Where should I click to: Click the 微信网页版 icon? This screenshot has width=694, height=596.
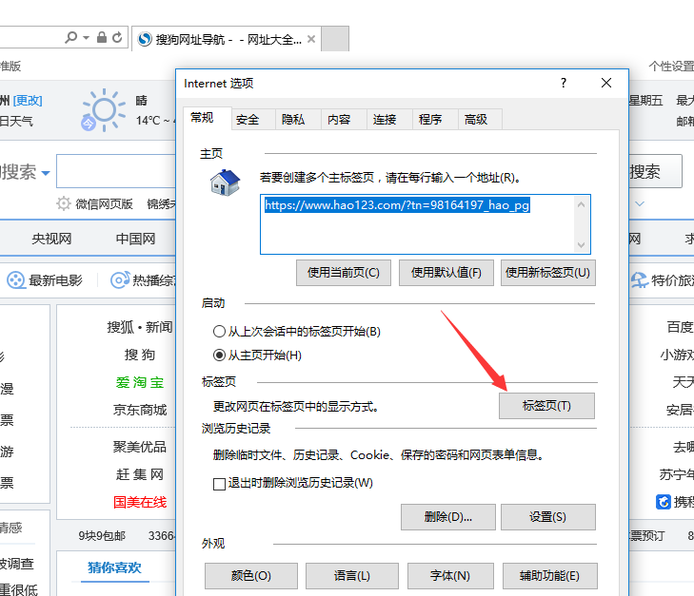pos(64,204)
